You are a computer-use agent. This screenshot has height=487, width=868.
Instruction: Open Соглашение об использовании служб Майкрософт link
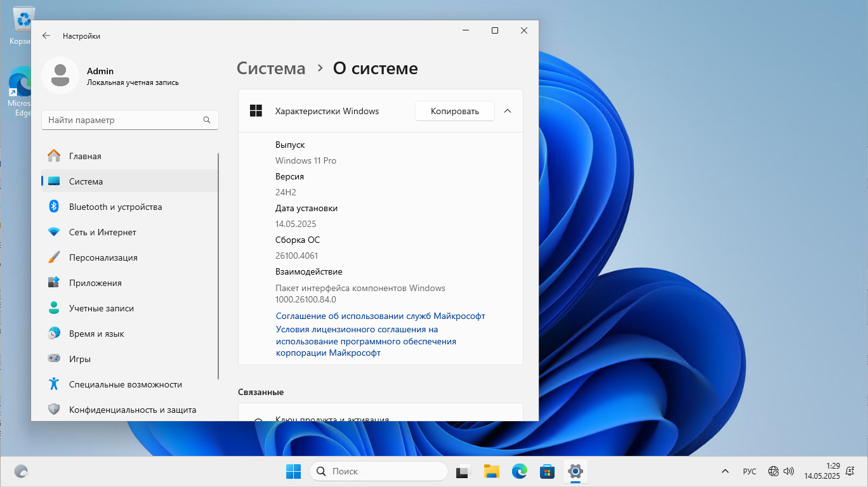pyautogui.click(x=380, y=316)
